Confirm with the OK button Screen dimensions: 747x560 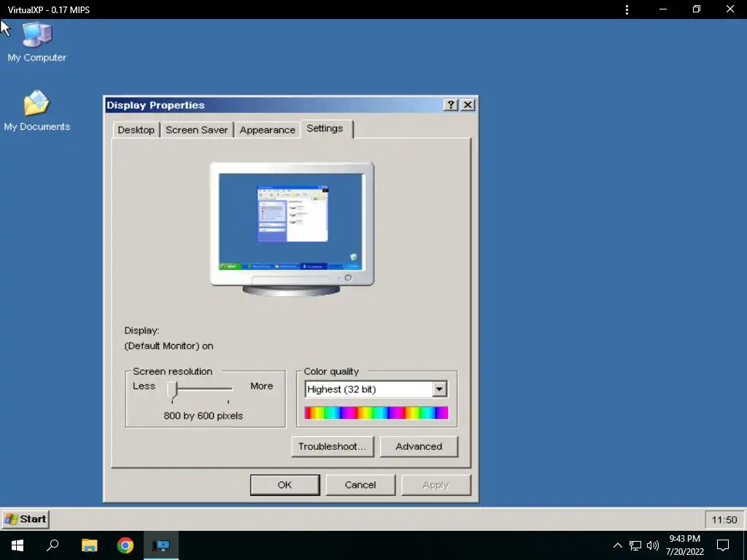pos(285,485)
